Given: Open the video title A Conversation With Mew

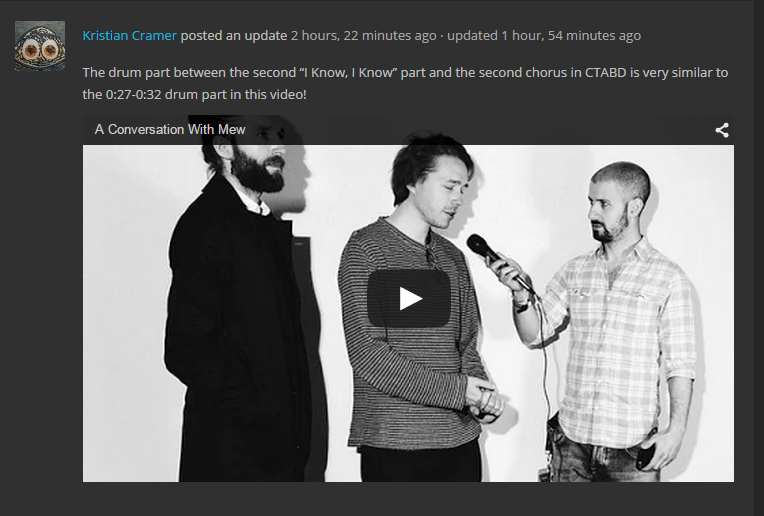Looking at the screenshot, I should click(x=170, y=130).
